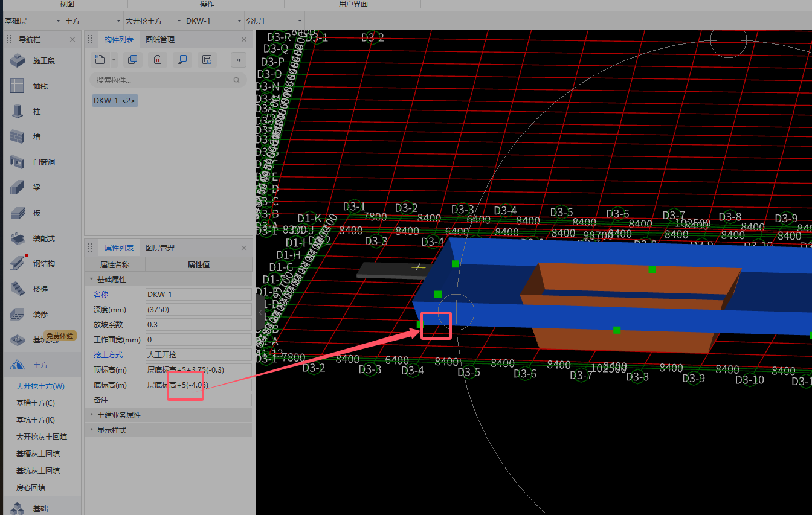Screen dimensions: 812x515
Task: Edit the 放坡系数 value 0.3
Action: [198, 324]
